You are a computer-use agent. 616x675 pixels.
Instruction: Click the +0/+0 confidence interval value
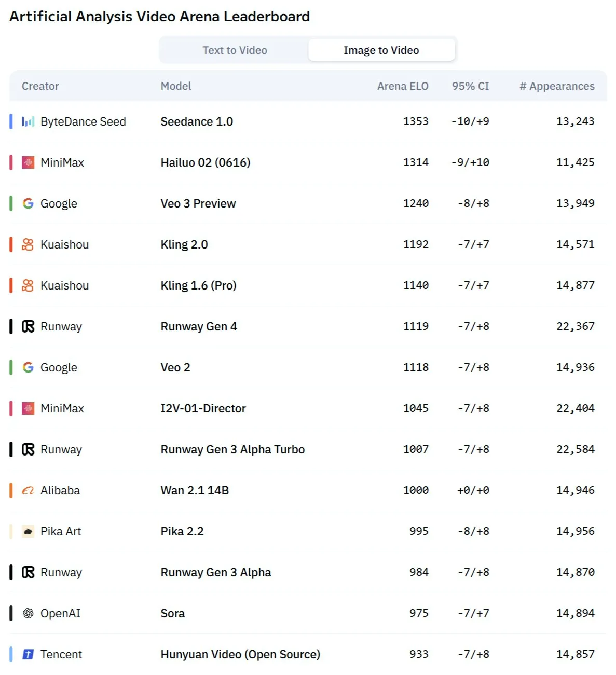point(473,490)
